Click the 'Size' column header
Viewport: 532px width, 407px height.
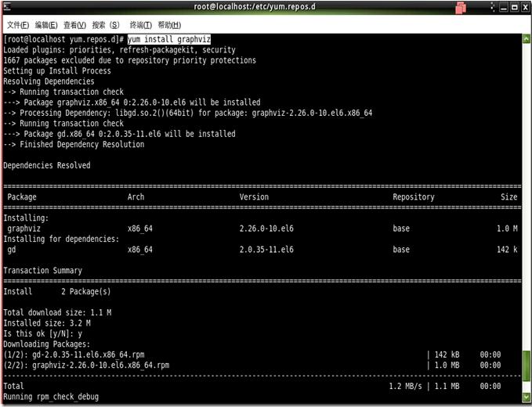coord(509,197)
